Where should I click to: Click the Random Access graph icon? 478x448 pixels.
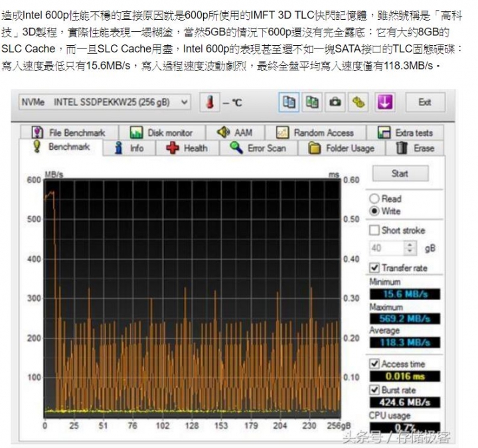(282, 133)
